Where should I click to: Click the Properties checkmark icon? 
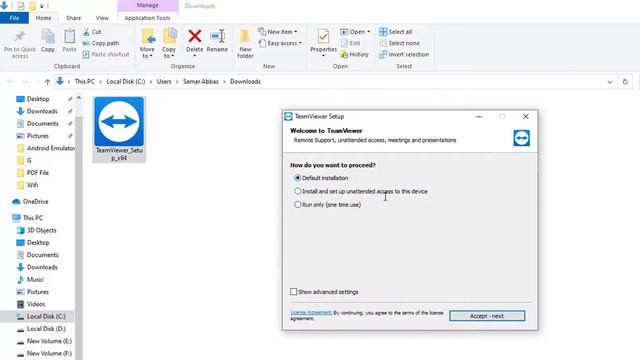[323, 36]
